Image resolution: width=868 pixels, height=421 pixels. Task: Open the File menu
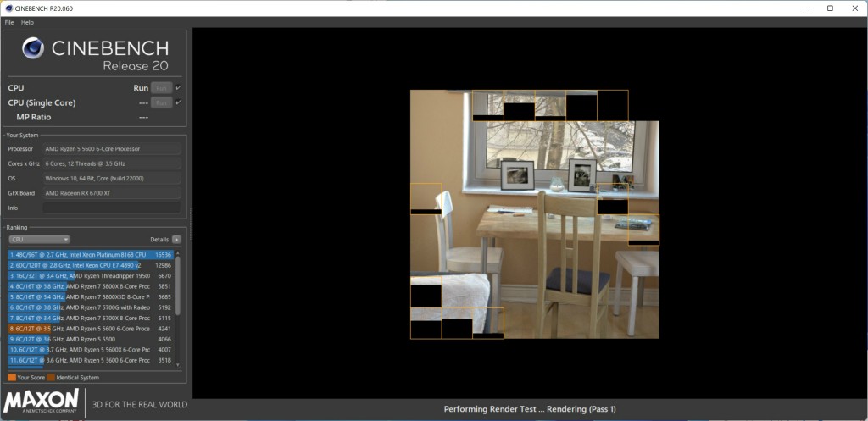(x=9, y=23)
